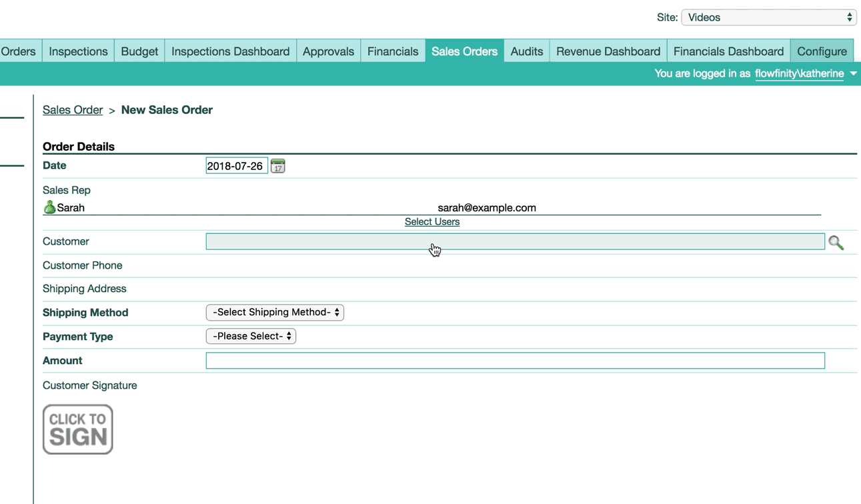
Task: Open the date picker calendar icon
Action: (x=278, y=166)
